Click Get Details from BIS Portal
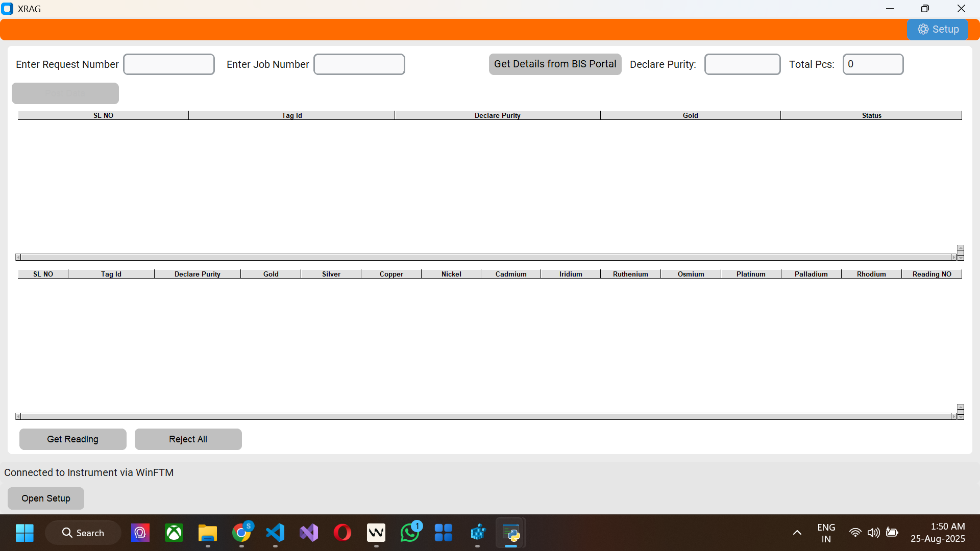980x551 pixels. (x=555, y=64)
